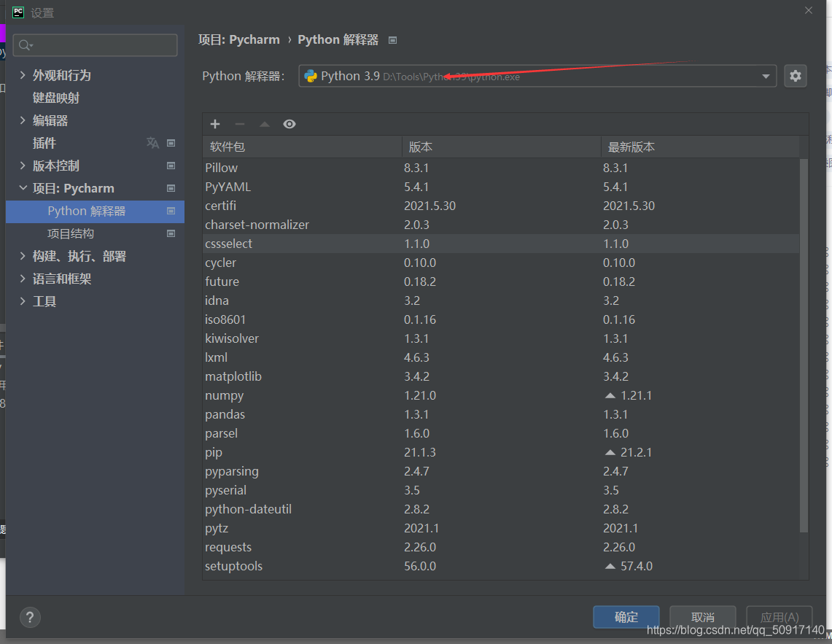Click upgrade arrow beside numpy 1.21.1

(610, 395)
